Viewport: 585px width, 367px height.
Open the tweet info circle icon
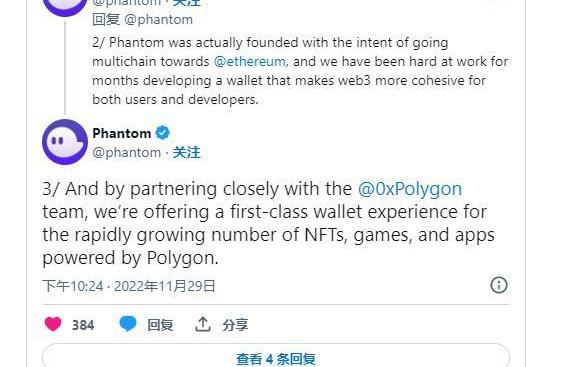pyautogui.click(x=499, y=285)
